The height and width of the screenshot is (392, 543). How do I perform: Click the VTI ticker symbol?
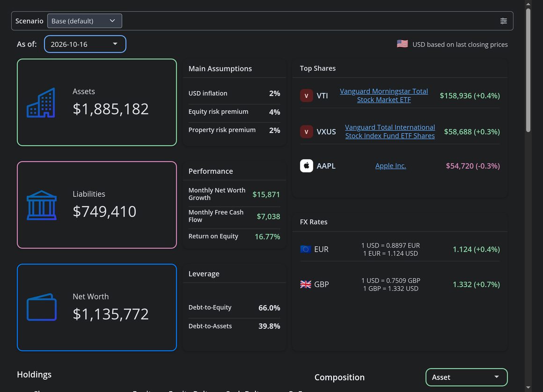click(322, 96)
